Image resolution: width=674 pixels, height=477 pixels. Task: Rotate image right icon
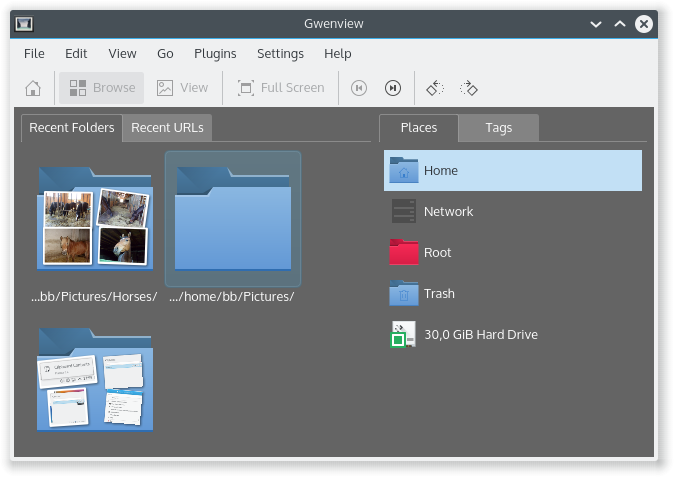pos(468,88)
